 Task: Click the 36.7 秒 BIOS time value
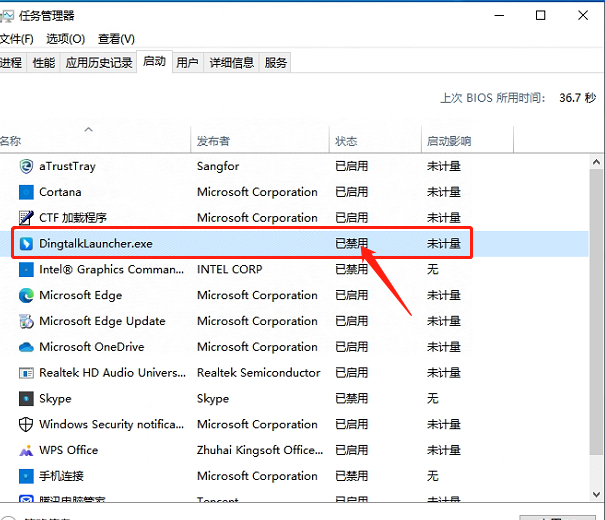(x=578, y=98)
